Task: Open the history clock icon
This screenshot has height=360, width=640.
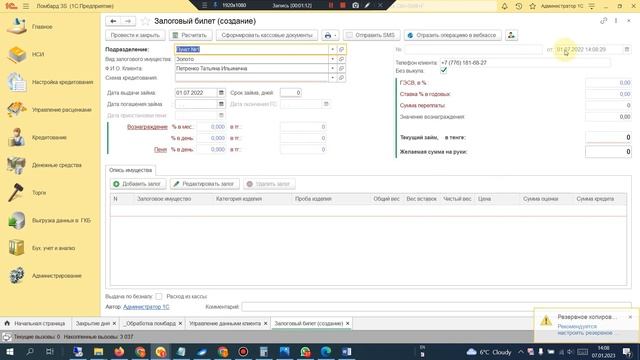Action: click(519, 6)
